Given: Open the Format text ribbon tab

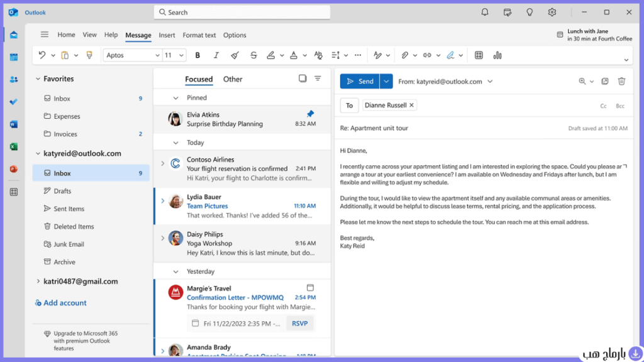Looking at the screenshot, I should click(199, 35).
